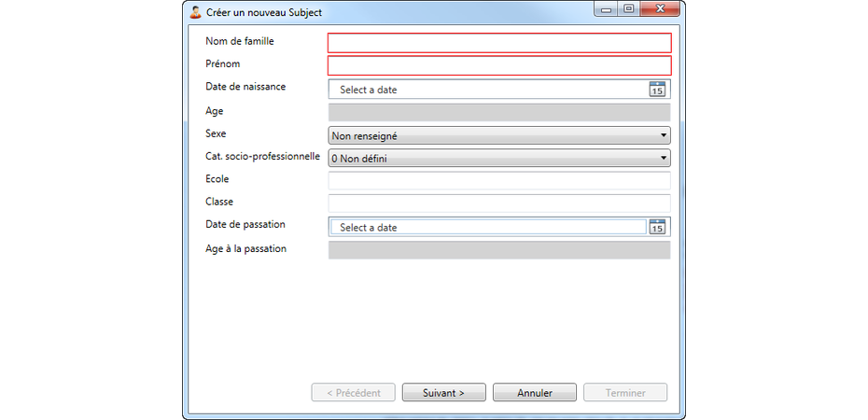Select the Ecole text field
This screenshot has width=868, height=420.
pyautogui.click(x=498, y=180)
